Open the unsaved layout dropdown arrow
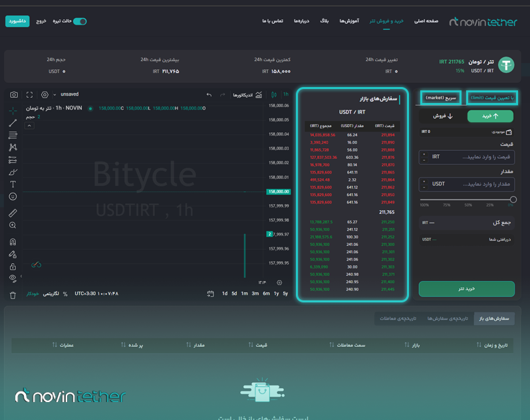 (x=55, y=94)
